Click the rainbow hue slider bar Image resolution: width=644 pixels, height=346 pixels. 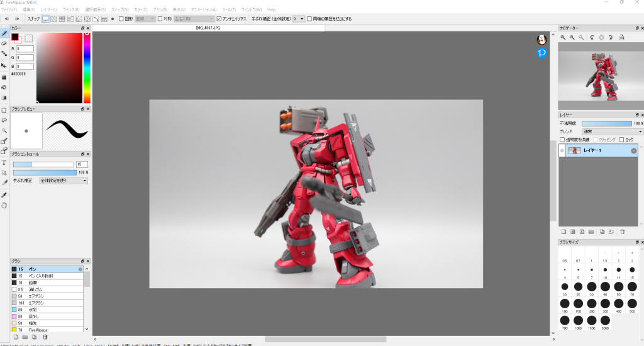click(87, 67)
